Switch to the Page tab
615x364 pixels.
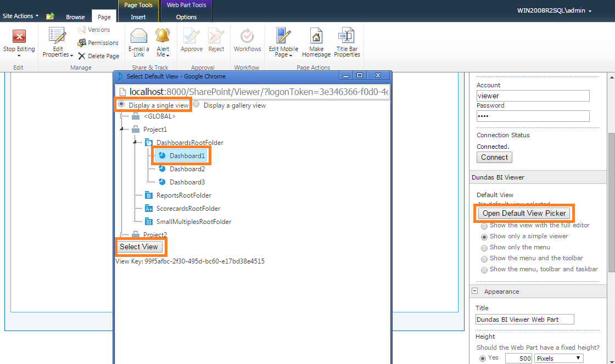104,16
